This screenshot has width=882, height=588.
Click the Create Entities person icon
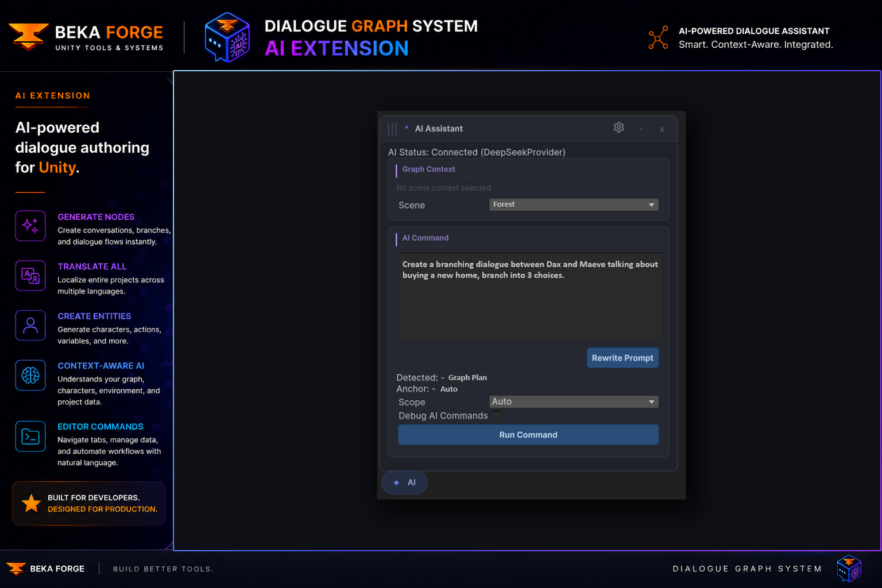[30, 325]
